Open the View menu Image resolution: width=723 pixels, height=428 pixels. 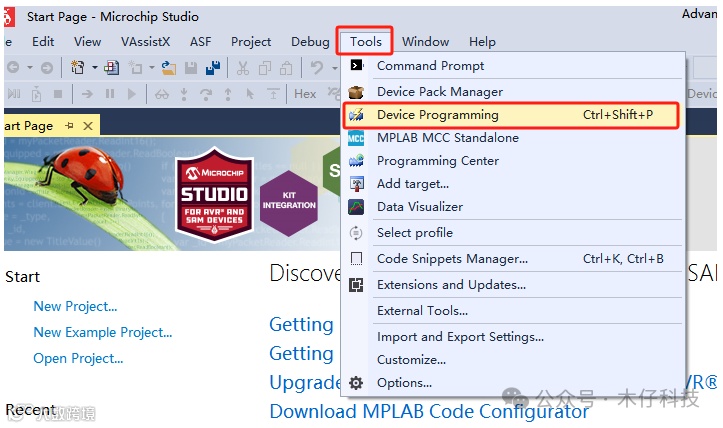(x=88, y=42)
